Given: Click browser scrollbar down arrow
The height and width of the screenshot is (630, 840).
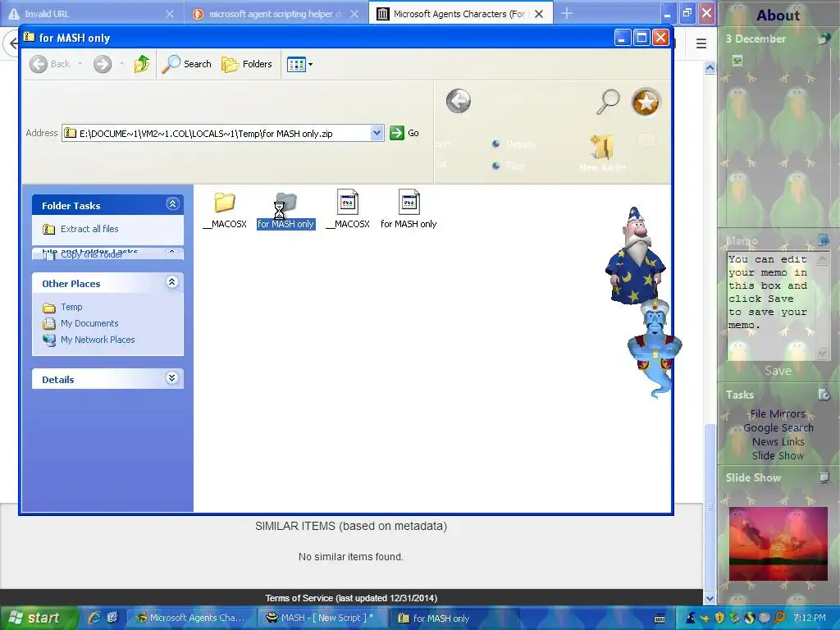Looking at the screenshot, I should click(710, 598).
